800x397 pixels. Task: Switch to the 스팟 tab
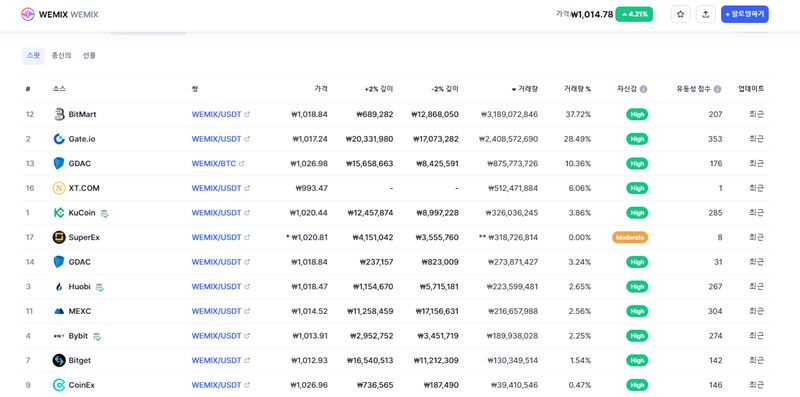(x=33, y=56)
